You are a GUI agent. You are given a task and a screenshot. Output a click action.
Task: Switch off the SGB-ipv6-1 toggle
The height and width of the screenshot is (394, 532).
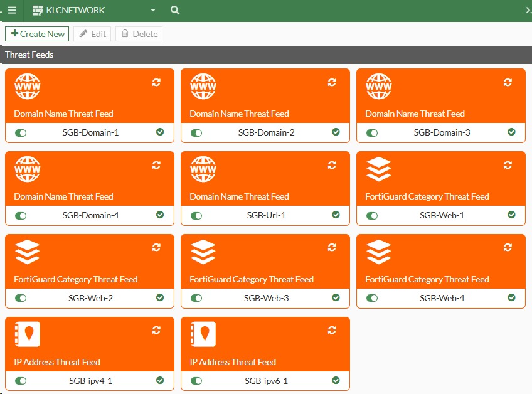[196, 381]
